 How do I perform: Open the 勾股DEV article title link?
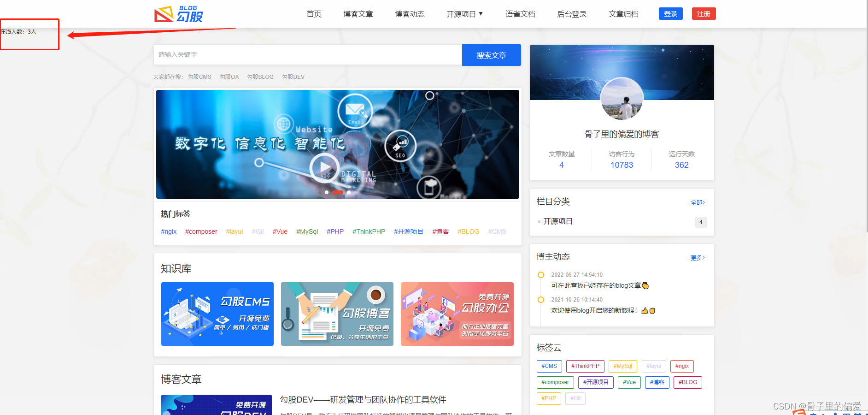tap(363, 400)
